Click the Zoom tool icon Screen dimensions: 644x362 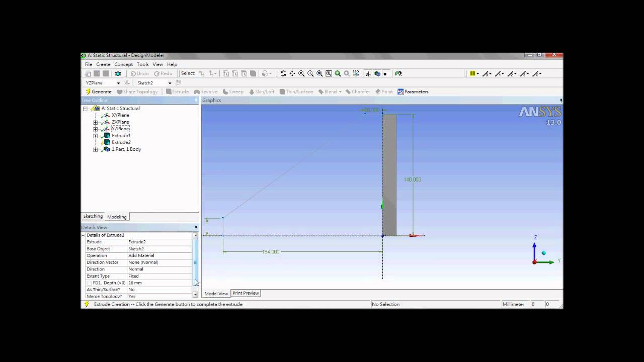(x=301, y=73)
